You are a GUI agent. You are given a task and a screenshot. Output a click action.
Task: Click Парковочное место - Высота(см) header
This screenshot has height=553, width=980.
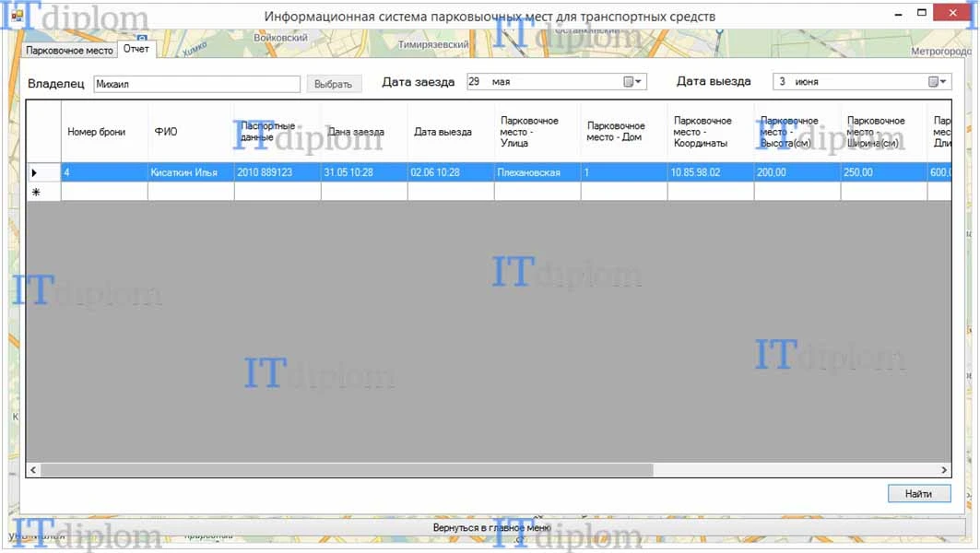pyautogui.click(x=797, y=132)
